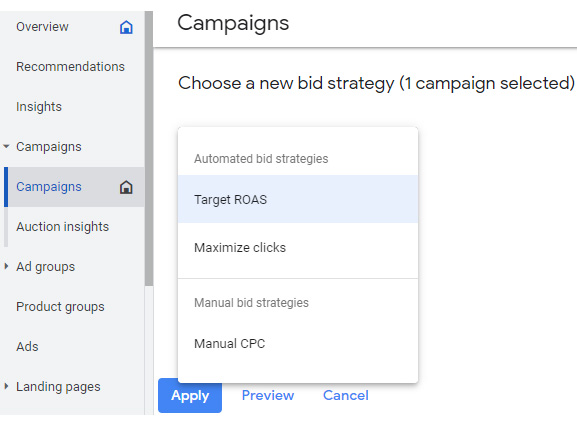Expand the Ad groups section arrow
Image resolution: width=577 pixels, height=426 pixels.
[x=6, y=266]
